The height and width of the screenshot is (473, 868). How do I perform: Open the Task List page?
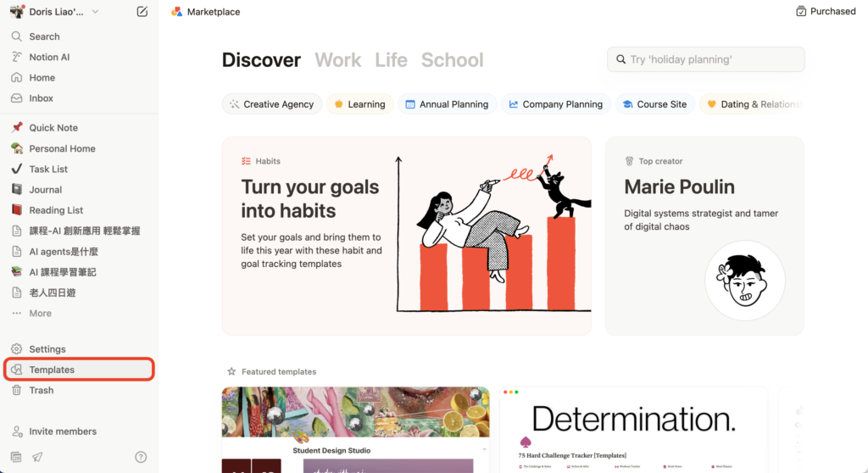click(x=48, y=169)
